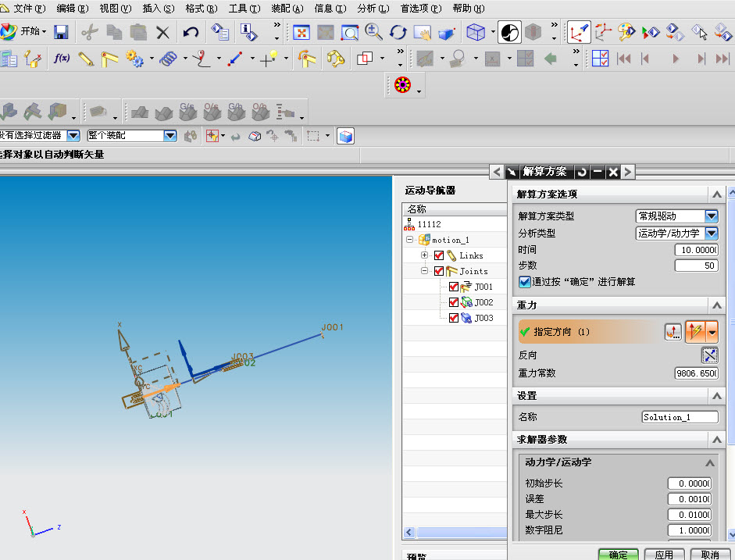The height and width of the screenshot is (560, 735).
Task: Click the 时间 input field
Action: tap(696, 250)
